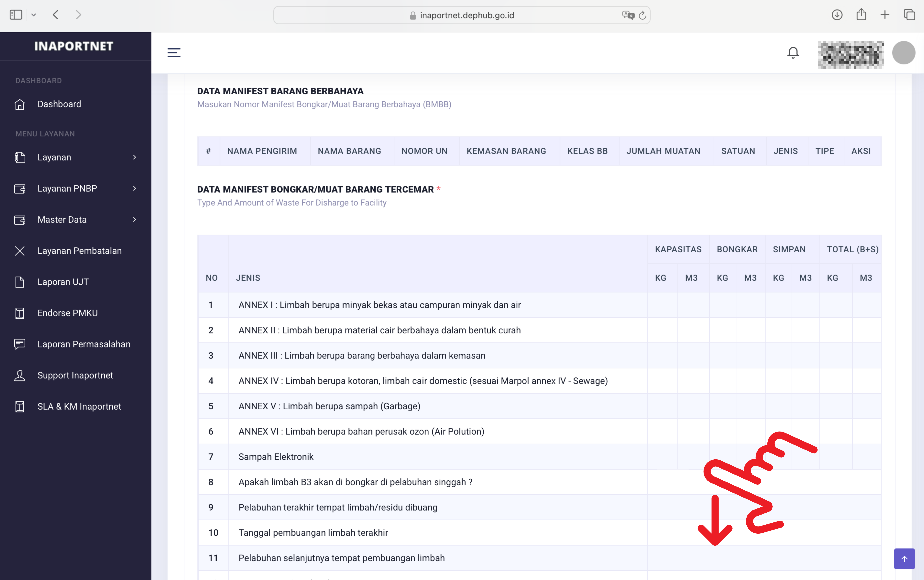Click the Safari downloads icon
Screen dimensions: 924x580
pos(837,15)
